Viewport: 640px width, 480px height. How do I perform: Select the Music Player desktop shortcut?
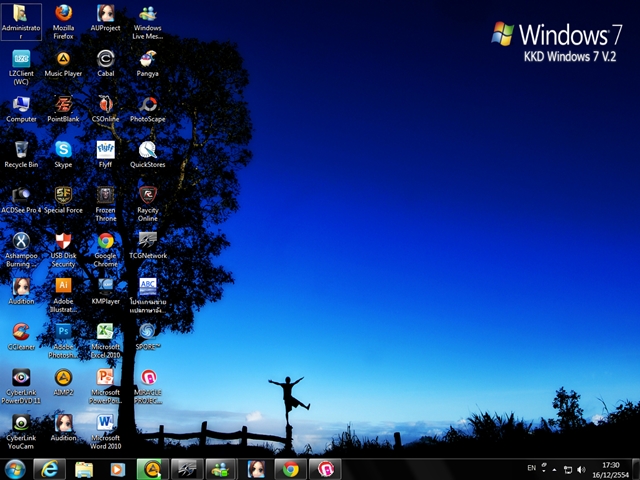click(63, 64)
